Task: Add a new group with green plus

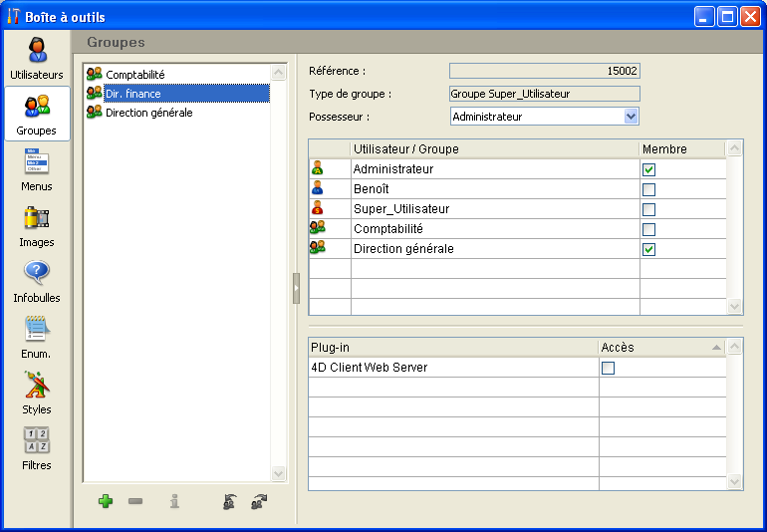Action: 106,501
